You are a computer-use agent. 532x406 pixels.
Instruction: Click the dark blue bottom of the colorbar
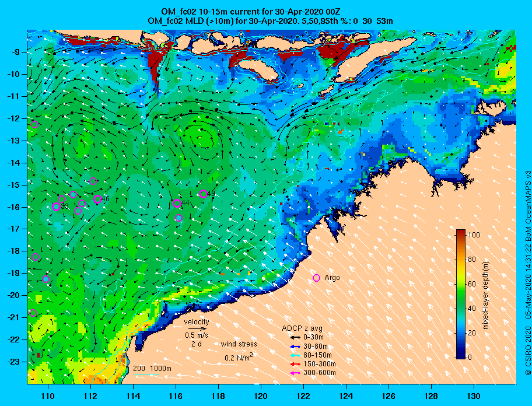click(461, 355)
